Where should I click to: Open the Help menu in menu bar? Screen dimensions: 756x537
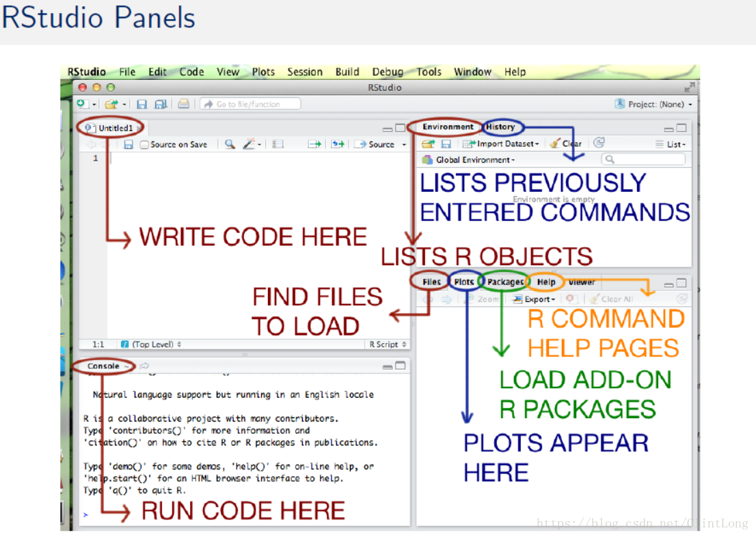515,72
